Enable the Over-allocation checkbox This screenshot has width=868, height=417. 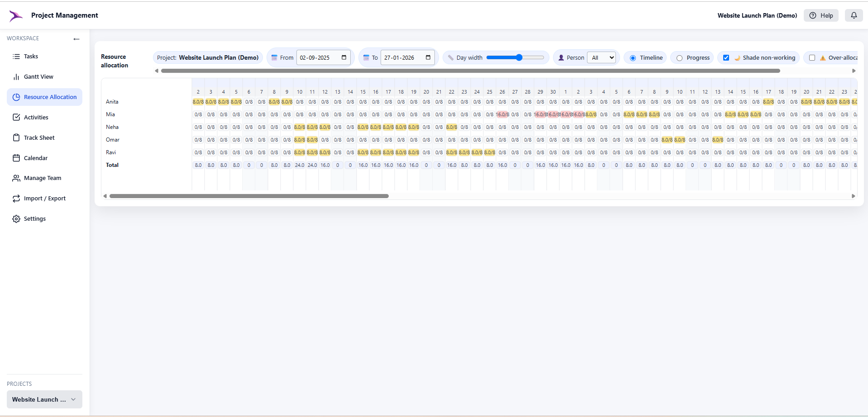click(x=813, y=57)
